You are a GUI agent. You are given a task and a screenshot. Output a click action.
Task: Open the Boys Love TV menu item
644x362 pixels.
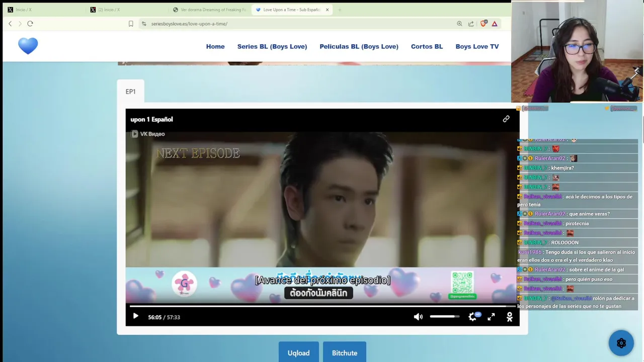[x=477, y=46]
